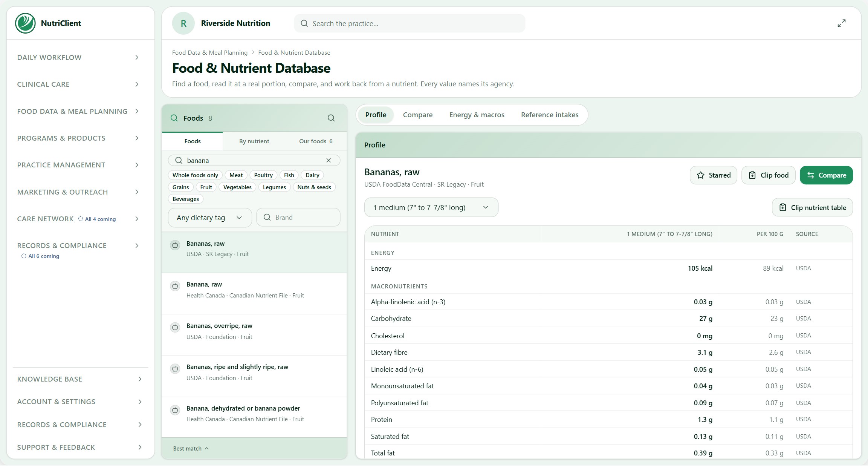Expand the Clinical Care section
This screenshot has height=466, width=868.
tap(78, 84)
